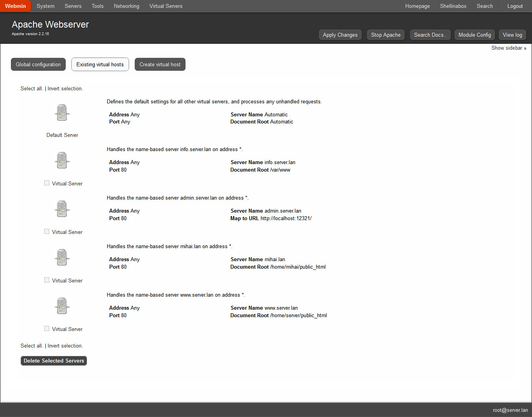Click the info.server.lan virtual server icon

coord(62,161)
